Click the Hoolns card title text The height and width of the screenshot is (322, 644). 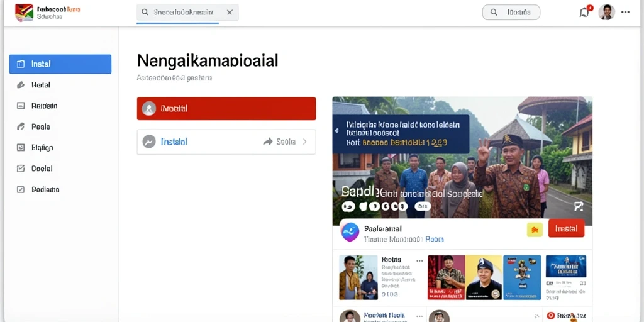391,260
